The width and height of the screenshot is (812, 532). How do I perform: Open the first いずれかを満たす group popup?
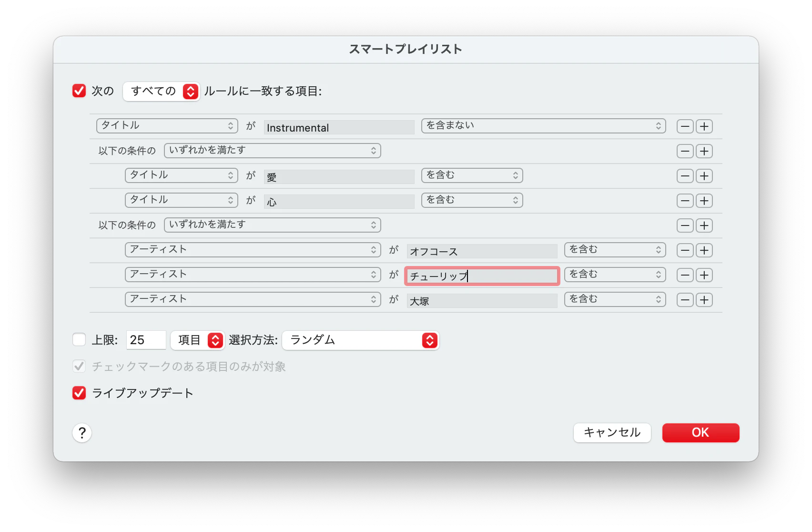[273, 150]
